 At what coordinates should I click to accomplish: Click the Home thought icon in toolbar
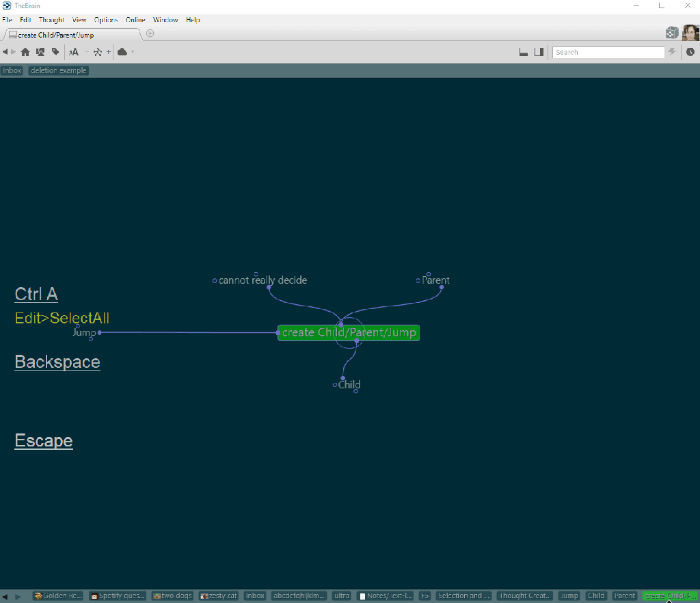point(25,52)
